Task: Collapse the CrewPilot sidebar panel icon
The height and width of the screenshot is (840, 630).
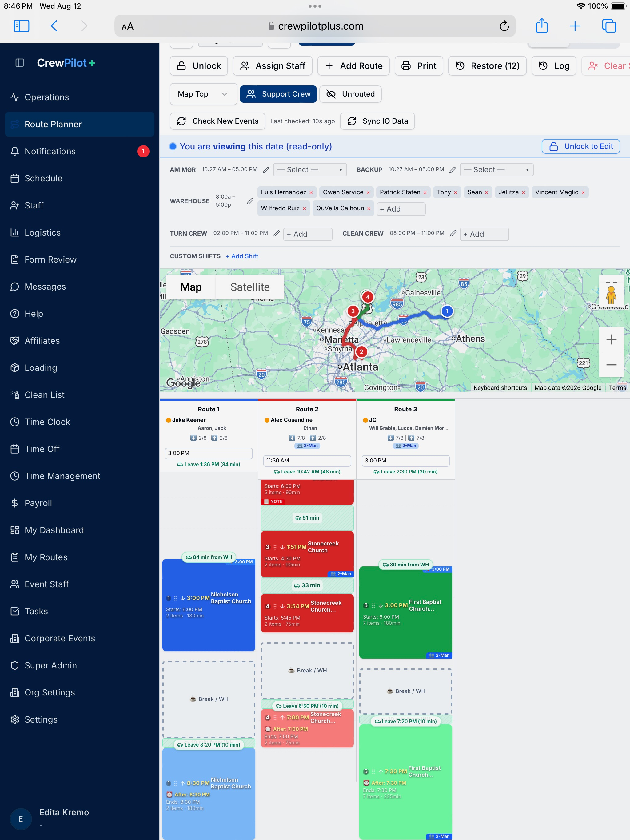Action: pos(19,63)
